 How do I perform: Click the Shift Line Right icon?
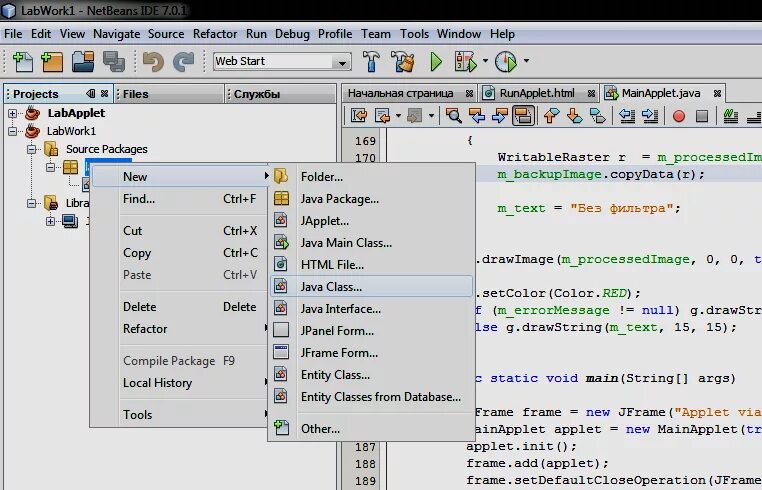pos(650,116)
